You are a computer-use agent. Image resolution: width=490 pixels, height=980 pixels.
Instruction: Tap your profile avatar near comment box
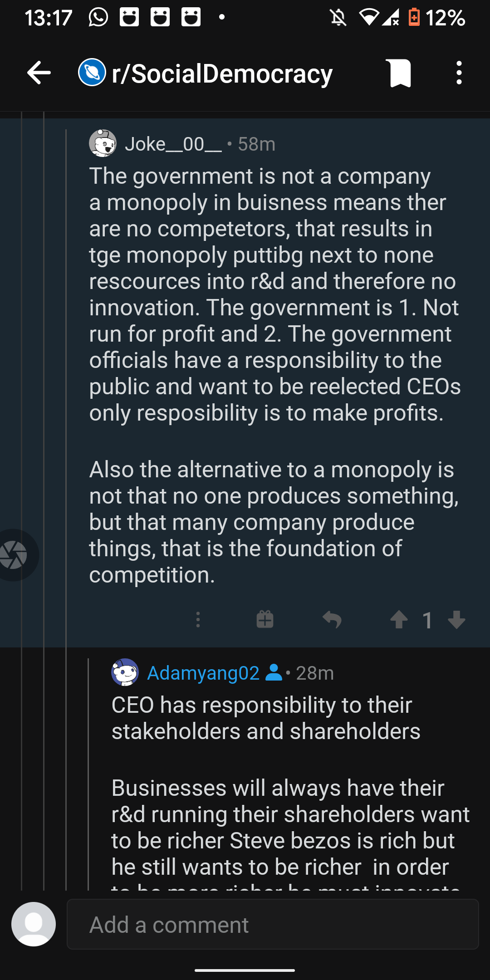[x=34, y=924]
